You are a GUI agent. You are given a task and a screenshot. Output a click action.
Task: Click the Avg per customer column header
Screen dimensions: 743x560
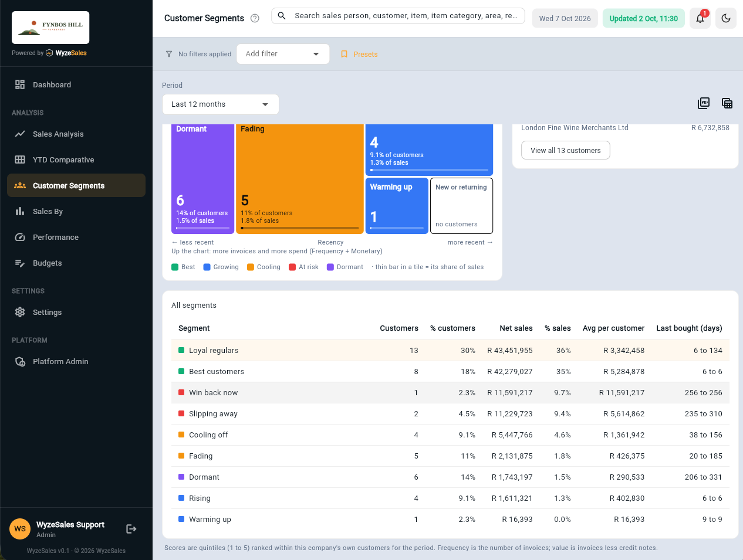pos(613,328)
